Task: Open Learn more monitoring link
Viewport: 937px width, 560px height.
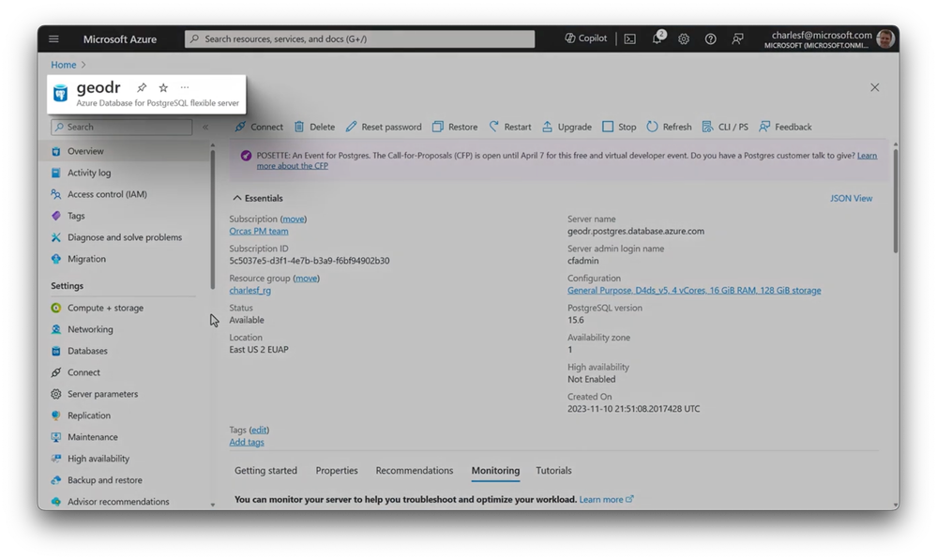Action: [x=606, y=499]
